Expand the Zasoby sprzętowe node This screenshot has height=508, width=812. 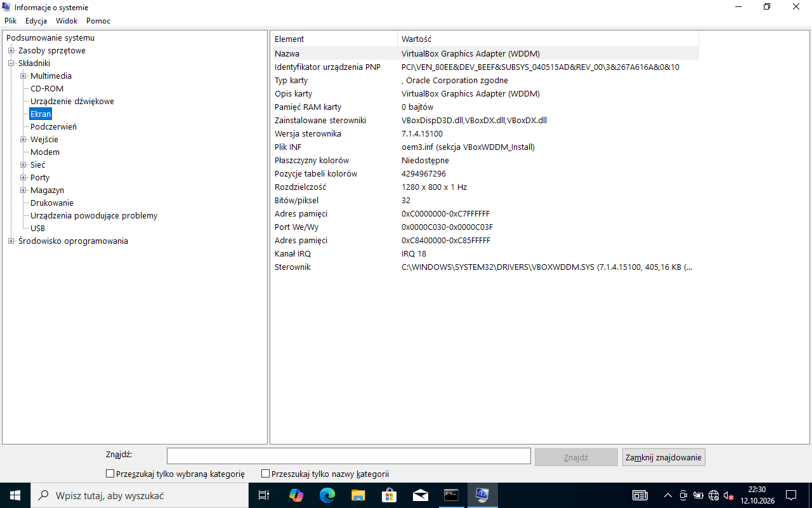(11, 51)
